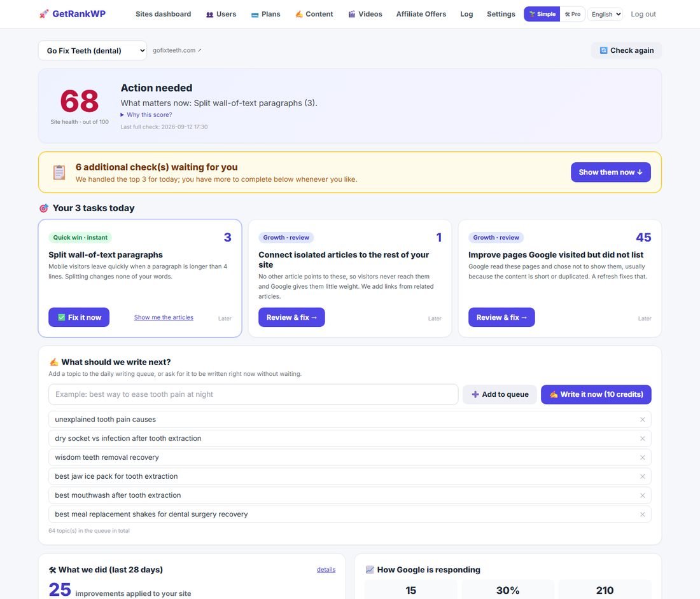
Task: Click the site health score 68
Action: (x=80, y=101)
